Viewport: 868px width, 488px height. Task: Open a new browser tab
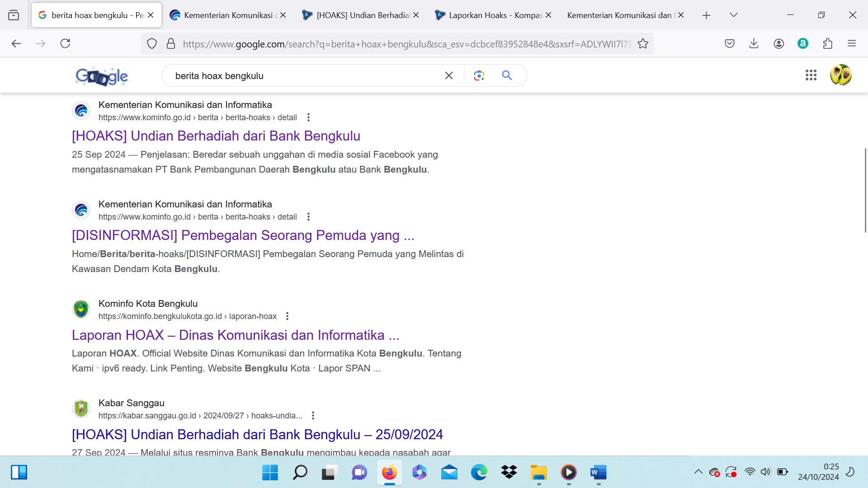(706, 15)
